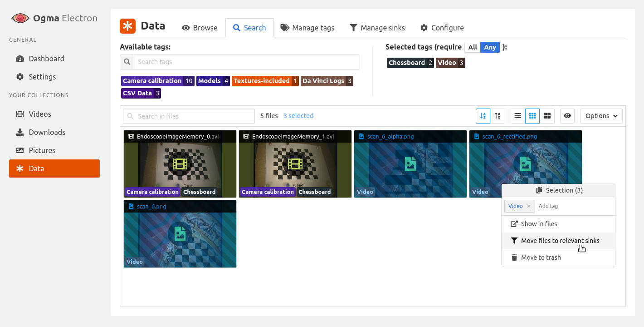
Task: Toggle the preview eye button
Action: tap(567, 116)
